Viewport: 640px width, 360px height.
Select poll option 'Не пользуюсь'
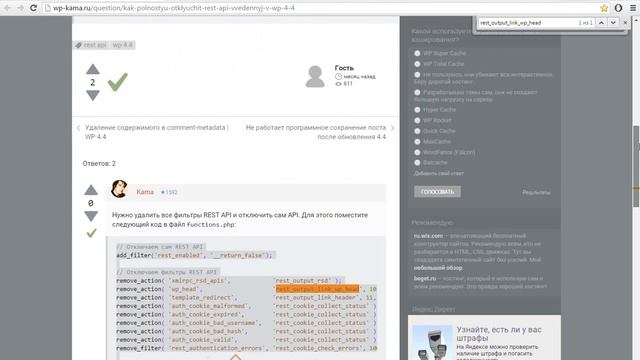click(x=417, y=75)
